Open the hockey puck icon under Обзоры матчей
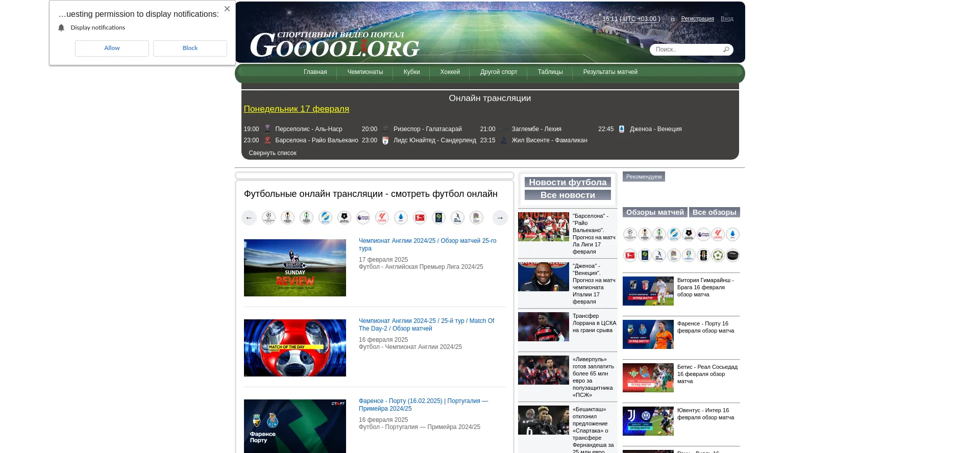This screenshot has height=453, width=980. click(x=732, y=255)
